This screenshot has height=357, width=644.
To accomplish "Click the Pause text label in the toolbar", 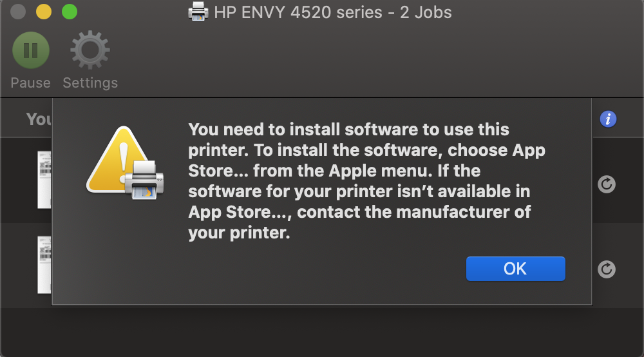I will point(30,83).
